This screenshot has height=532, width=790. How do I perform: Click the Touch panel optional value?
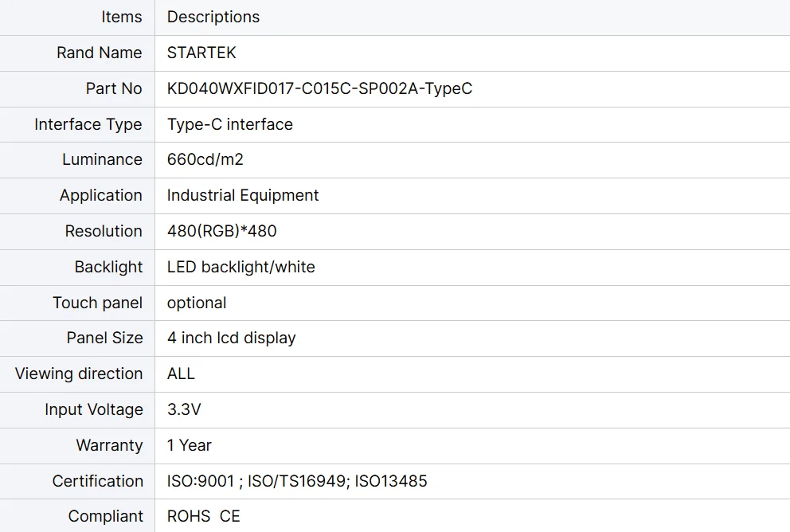pos(197,303)
